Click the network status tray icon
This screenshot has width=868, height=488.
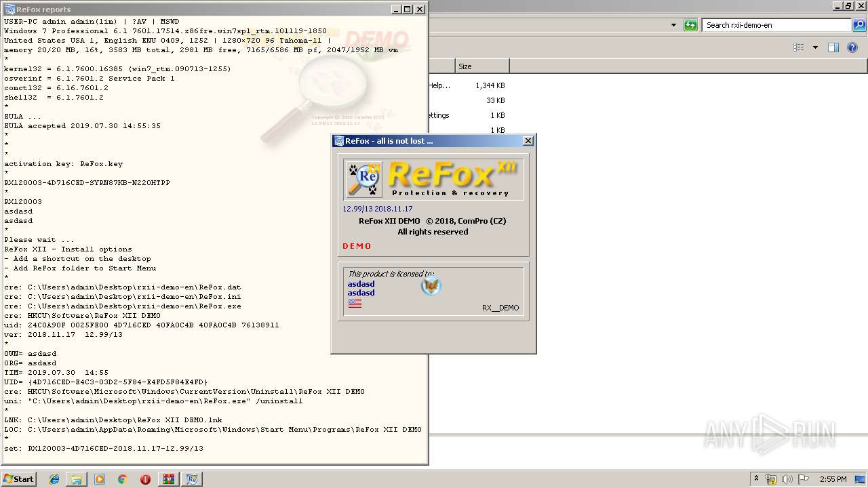tap(771, 479)
